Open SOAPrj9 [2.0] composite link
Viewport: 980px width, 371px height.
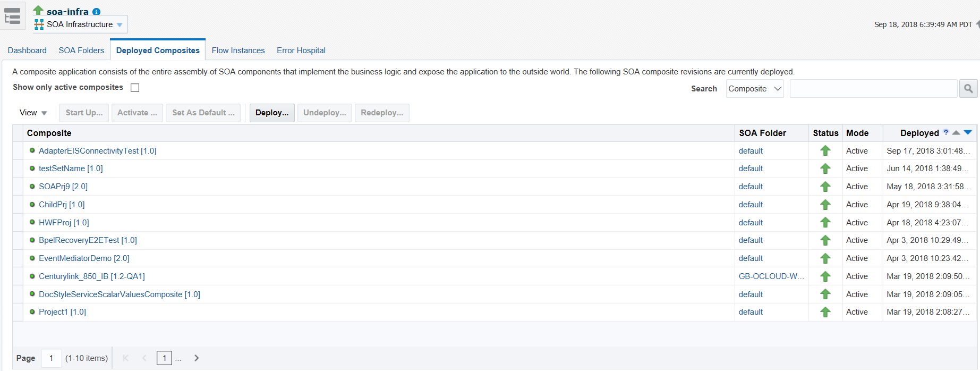(x=63, y=187)
